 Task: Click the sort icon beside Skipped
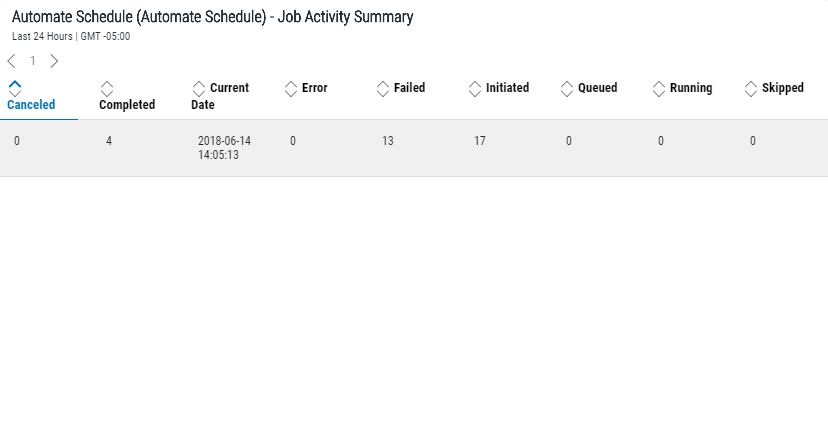pos(751,89)
